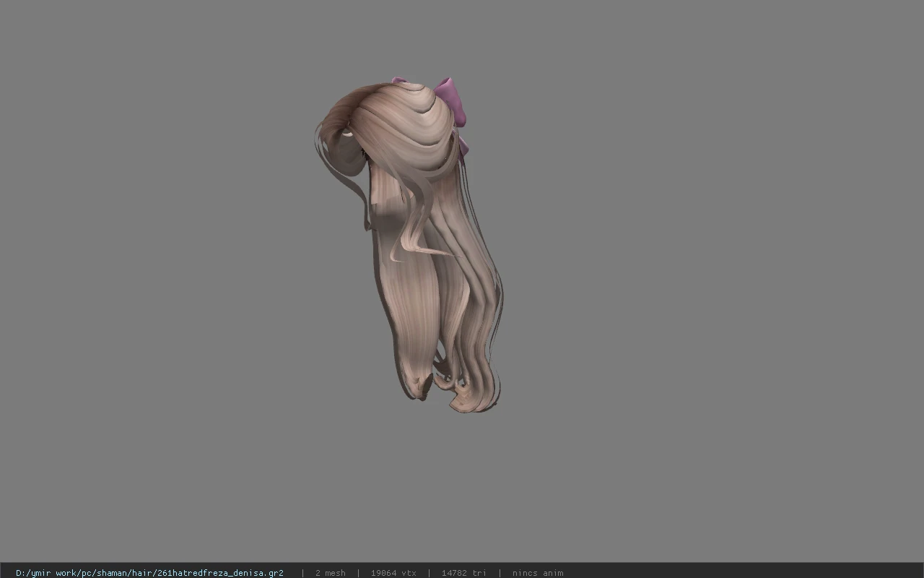Click the '2 mesh' status entry
The image size is (924, 578).
[x=331, y=573]
